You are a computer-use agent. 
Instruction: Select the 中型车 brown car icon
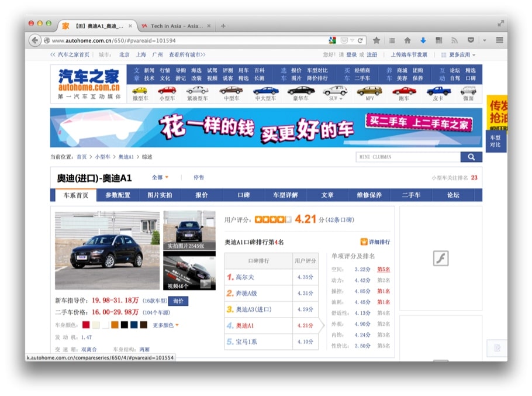[x=231, y=90]
